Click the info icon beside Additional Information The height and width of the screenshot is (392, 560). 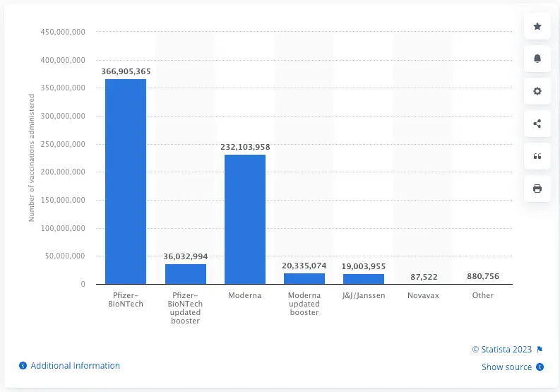(23, 366)
